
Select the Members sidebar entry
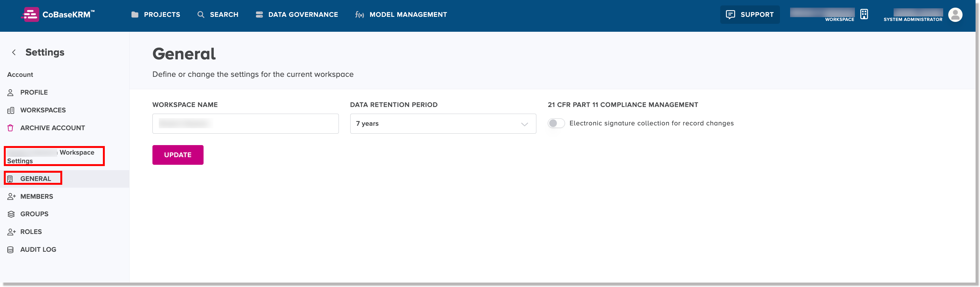coord(37,196)
